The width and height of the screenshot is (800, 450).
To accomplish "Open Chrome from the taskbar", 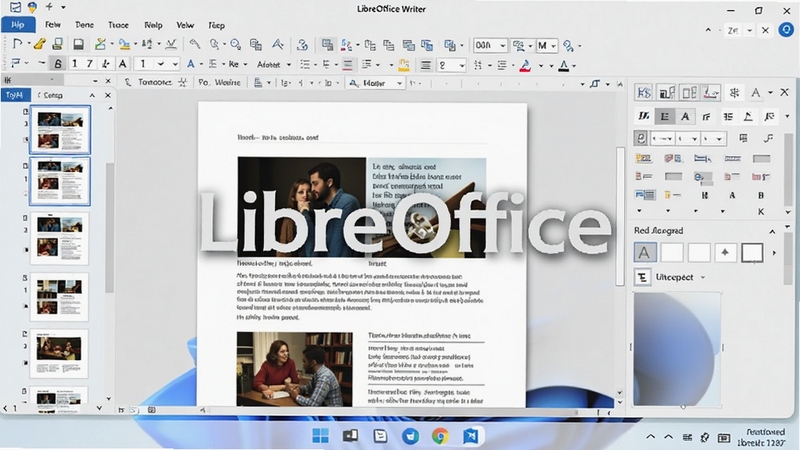I will click(440, 436).
